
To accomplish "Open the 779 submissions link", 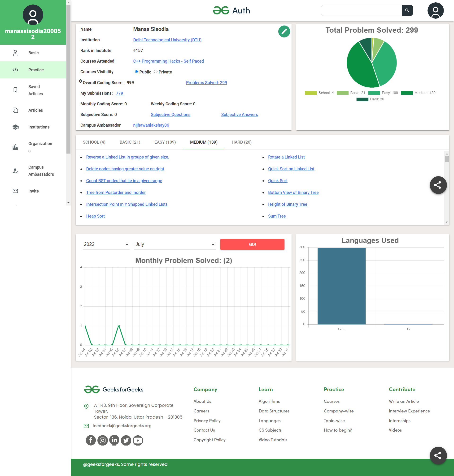I will (x=119, y=93).
